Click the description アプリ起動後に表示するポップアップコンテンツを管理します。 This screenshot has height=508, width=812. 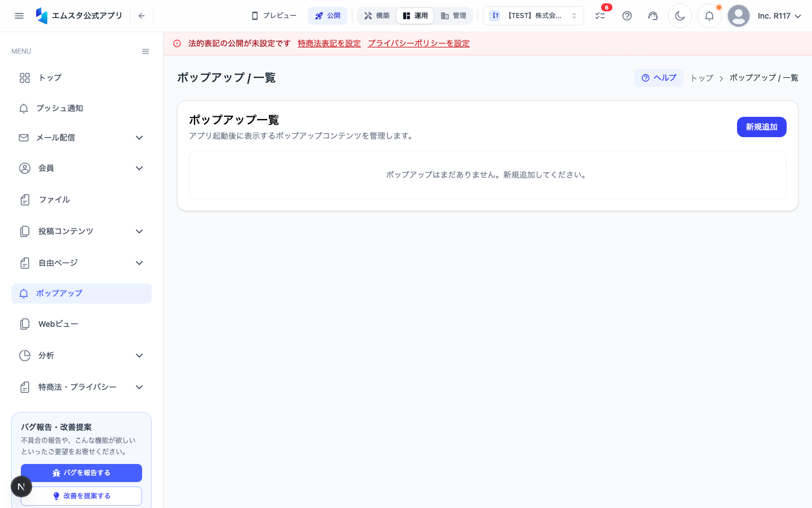[302, 135]
